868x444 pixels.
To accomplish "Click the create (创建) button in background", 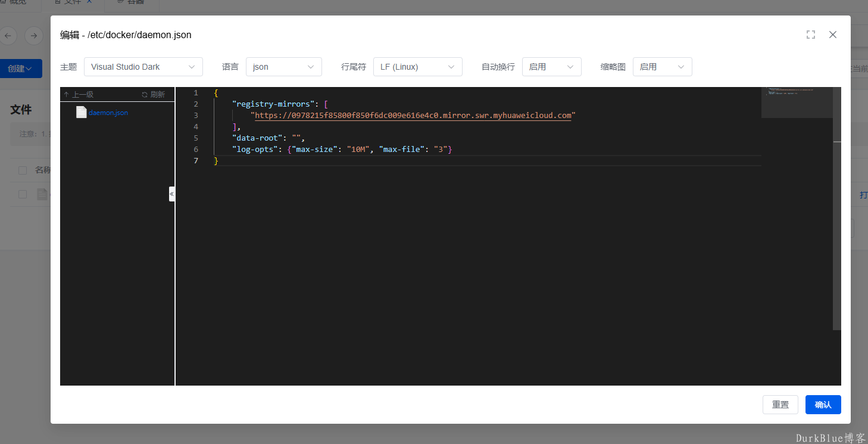I will [x=20, y=69].
